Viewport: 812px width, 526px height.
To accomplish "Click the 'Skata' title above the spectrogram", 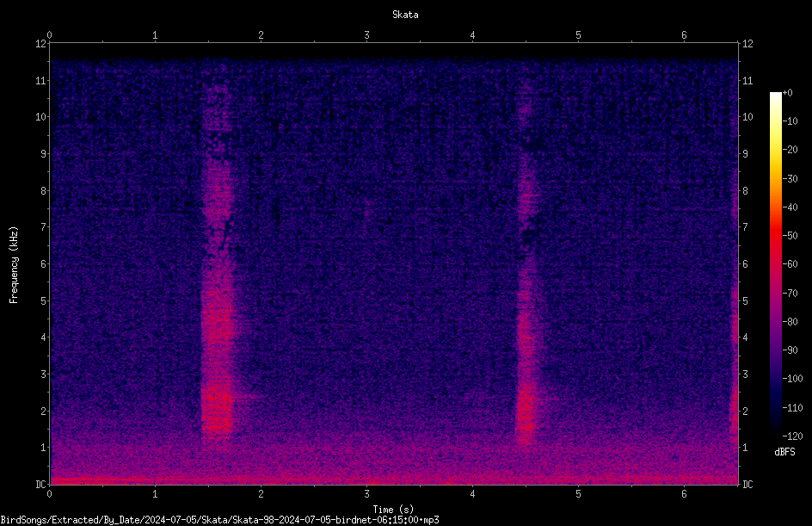I will [405, 15].
